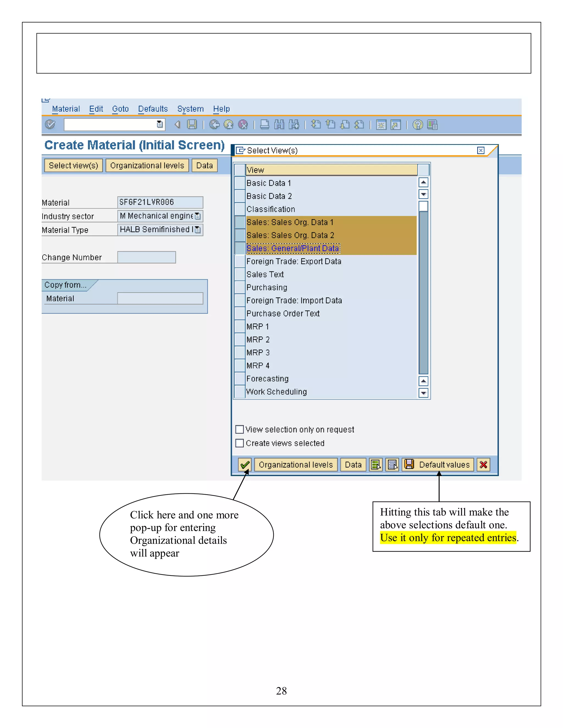Click the Print icon in the toolbar
This screenshot has height=728, width=563.
(264, 125)
